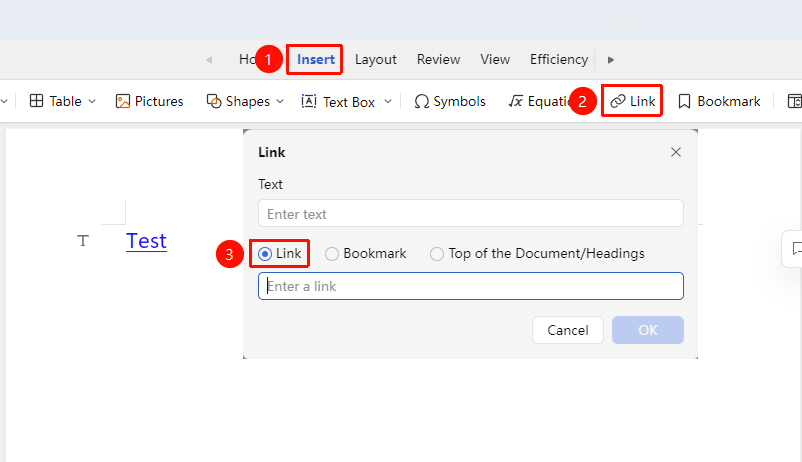Expand the Text Box dropdown arrow
Image resolution: width=802 pixels, height=462 pixels.
(x=388, y=101)
